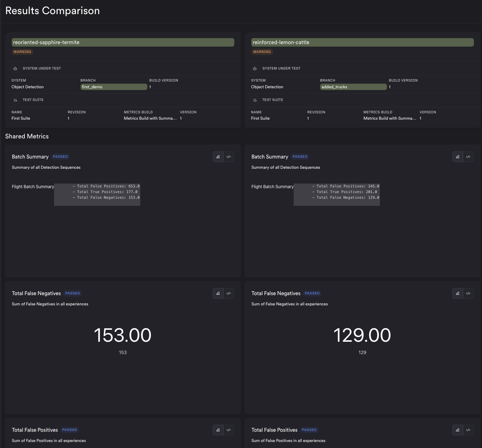Click left 'Total False Positives' card title

(35, 430)
